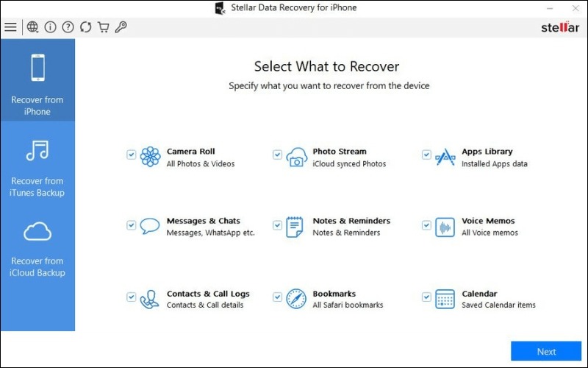The height and width of the screenshot is (368, 588).
Task: Click 'Contacts & Call details' text
Action: pyautogui.click(x=205, y=305)
